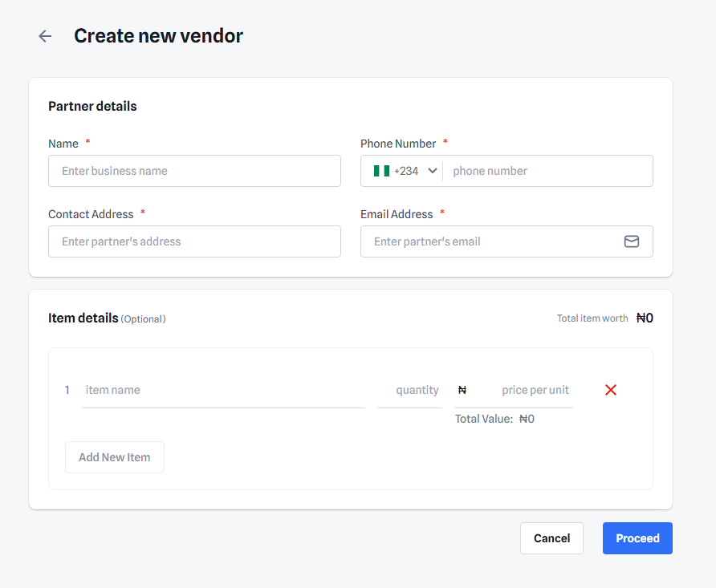
Task: Go back using the left arrow icon
Action: pos(45,36)
